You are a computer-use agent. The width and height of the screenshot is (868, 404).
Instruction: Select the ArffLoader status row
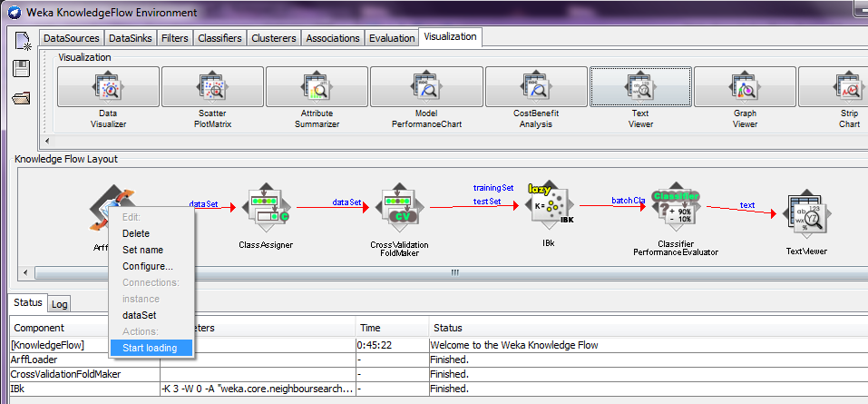click(x=439, y=360)
